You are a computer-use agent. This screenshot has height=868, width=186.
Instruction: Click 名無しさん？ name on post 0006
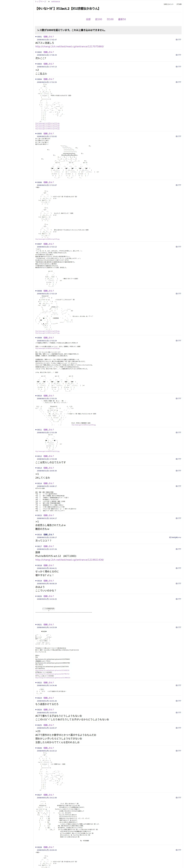coord(49,182)
